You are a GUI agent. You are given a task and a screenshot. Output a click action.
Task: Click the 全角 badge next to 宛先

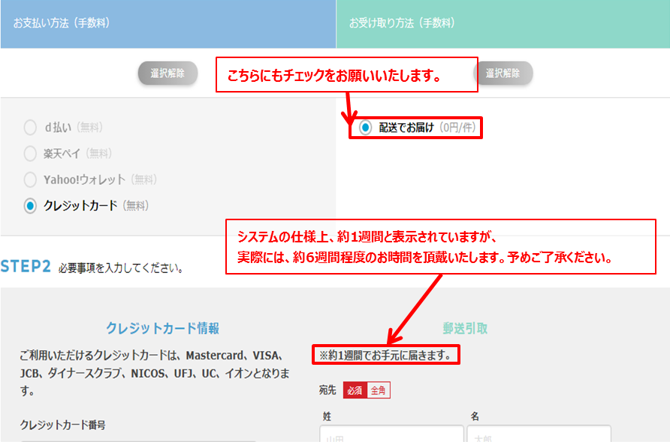click(x=378, y=390)
